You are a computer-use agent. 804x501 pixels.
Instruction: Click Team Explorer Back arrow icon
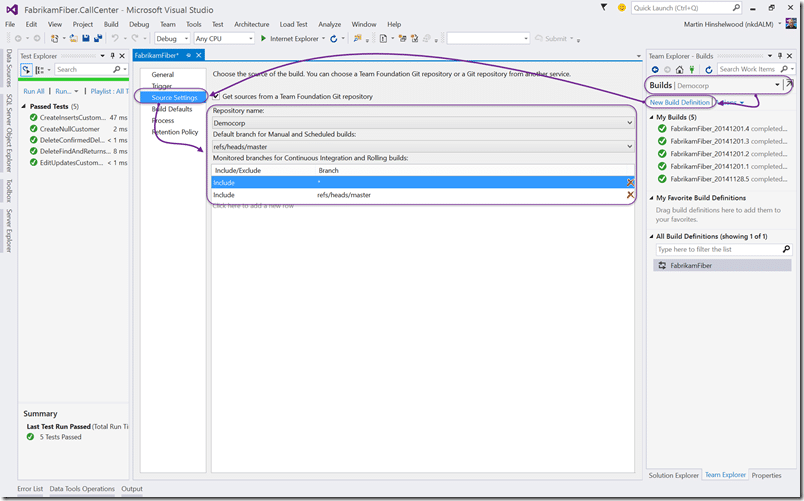coord(655,69)
